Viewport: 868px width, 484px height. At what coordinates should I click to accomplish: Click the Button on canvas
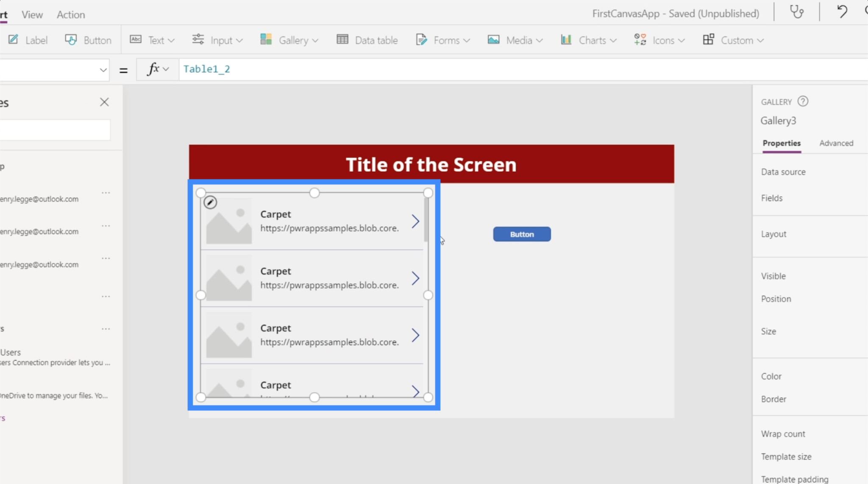(521, 234)
